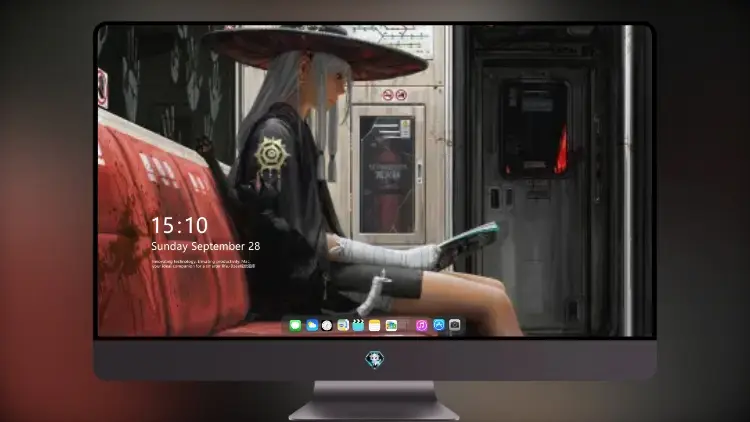750x422 pixels.
Task: Launch the Clock app from dock
Action: [x=327, y=325]
